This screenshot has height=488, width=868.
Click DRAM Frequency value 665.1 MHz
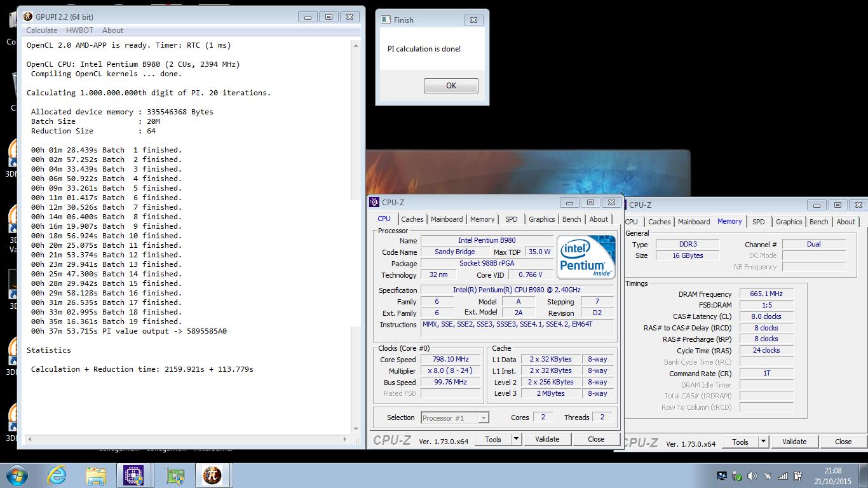(766, 294)
